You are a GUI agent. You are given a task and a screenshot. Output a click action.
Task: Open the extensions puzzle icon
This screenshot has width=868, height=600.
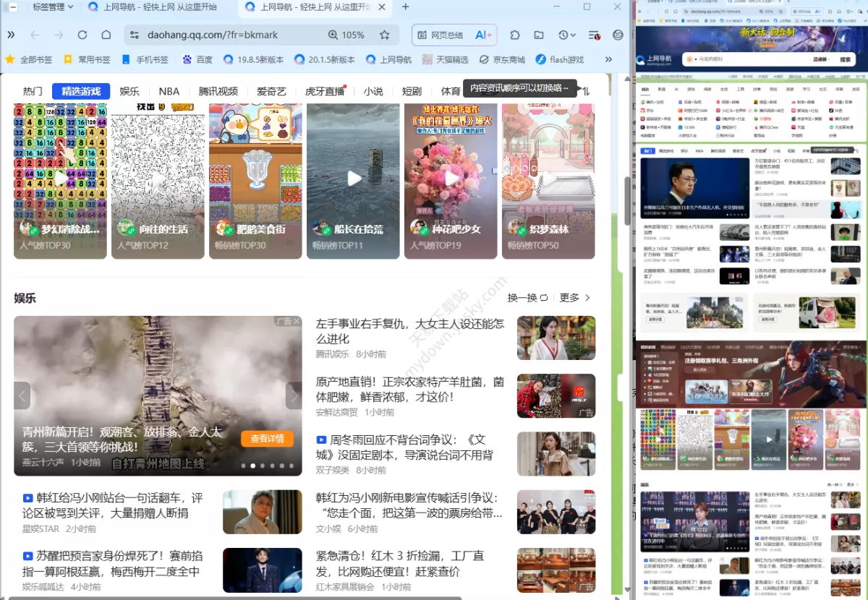(x=515, y=35)
